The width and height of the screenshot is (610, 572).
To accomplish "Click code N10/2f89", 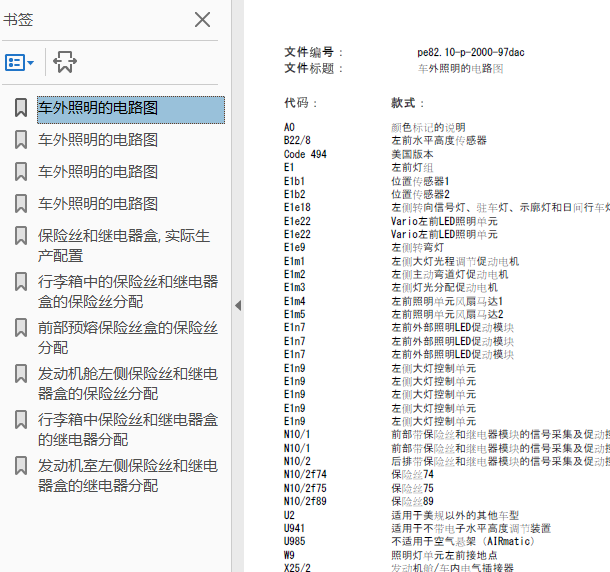I will [305, 501].
